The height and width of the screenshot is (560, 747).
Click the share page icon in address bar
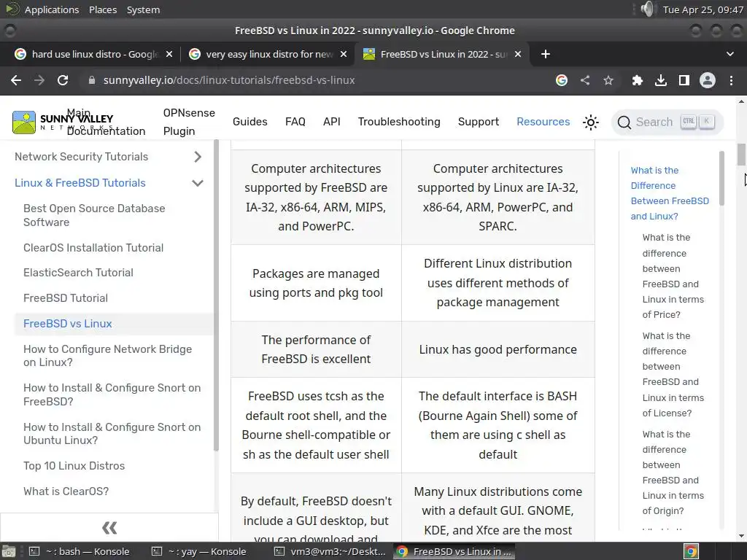(x=585, y=80)
